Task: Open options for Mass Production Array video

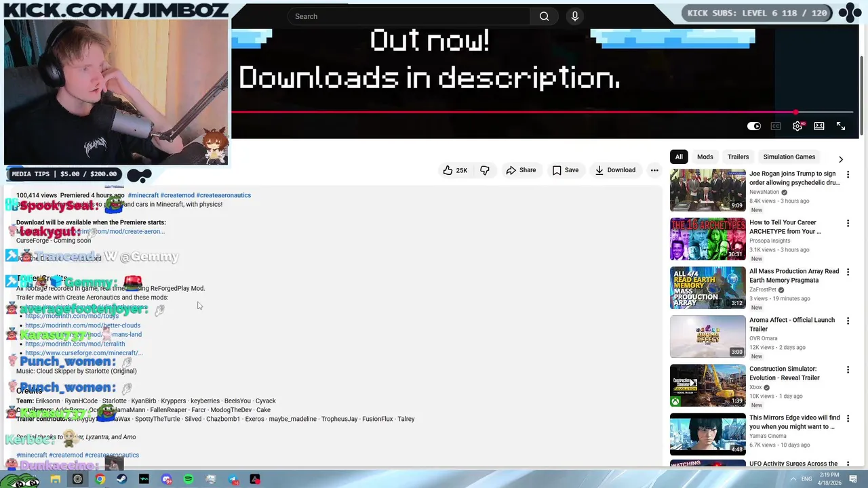Action: point(848,272)
